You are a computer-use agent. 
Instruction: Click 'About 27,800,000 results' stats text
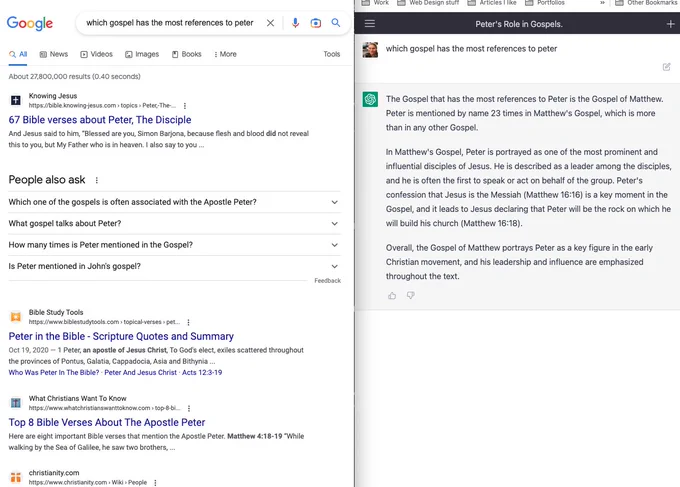75,77
